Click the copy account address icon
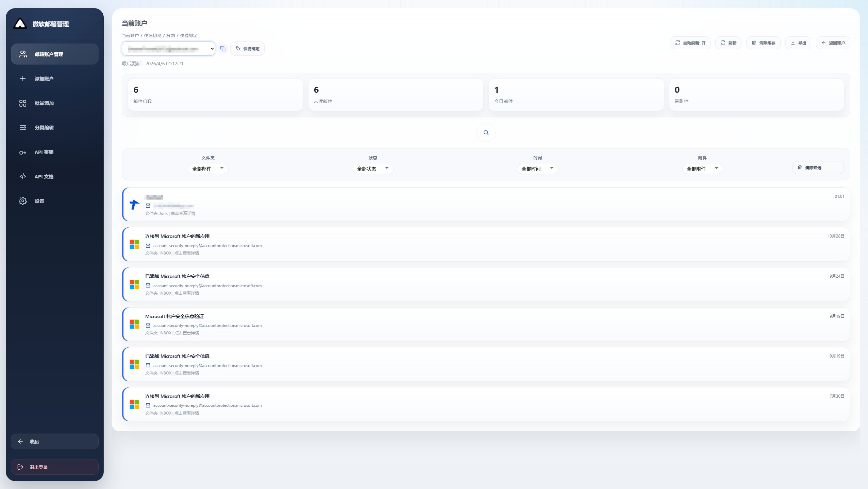The image size is (868, 489). point(223,49)
